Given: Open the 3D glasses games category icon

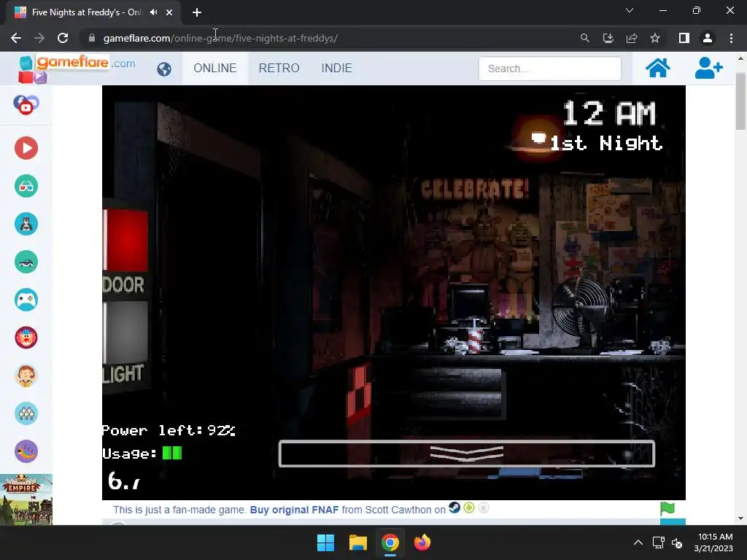Looking at the screenshot, I should [26, 186].
